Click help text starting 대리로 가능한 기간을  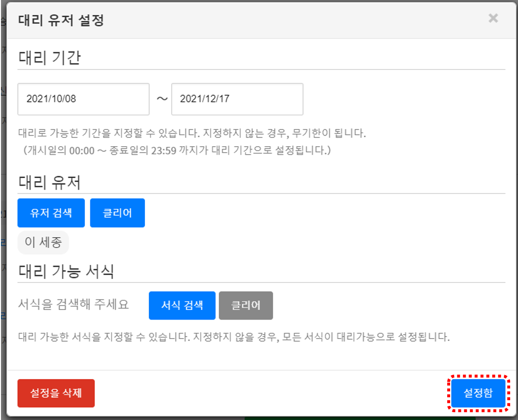(191, 133)
